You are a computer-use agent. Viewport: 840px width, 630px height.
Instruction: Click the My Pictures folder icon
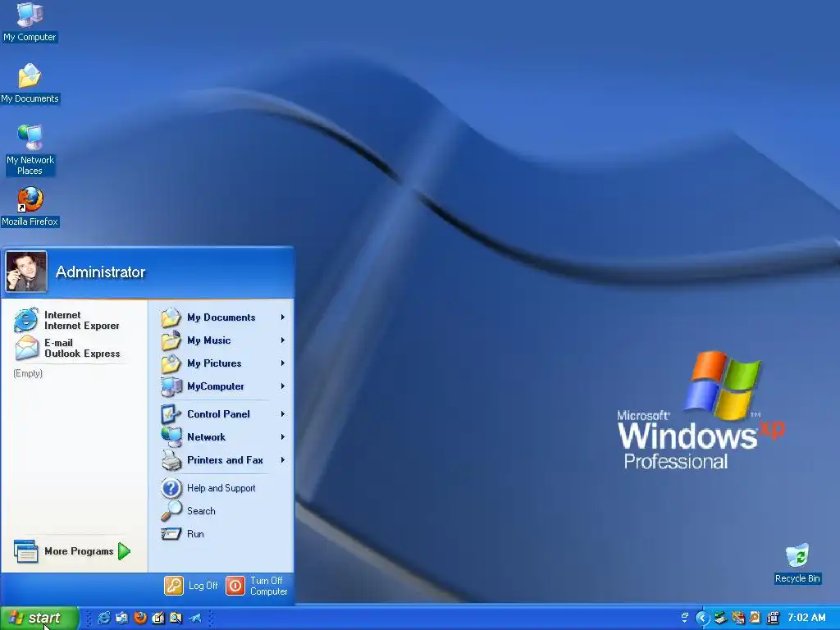tap(171, 363)
